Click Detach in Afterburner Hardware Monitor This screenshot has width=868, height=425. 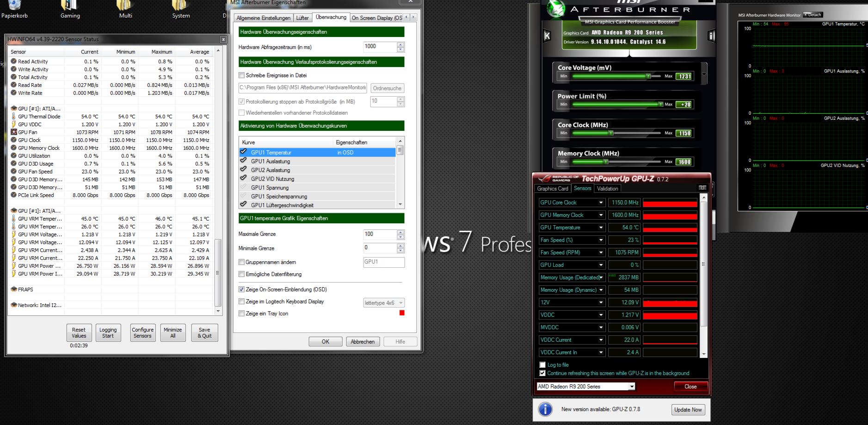click(812, 15)
